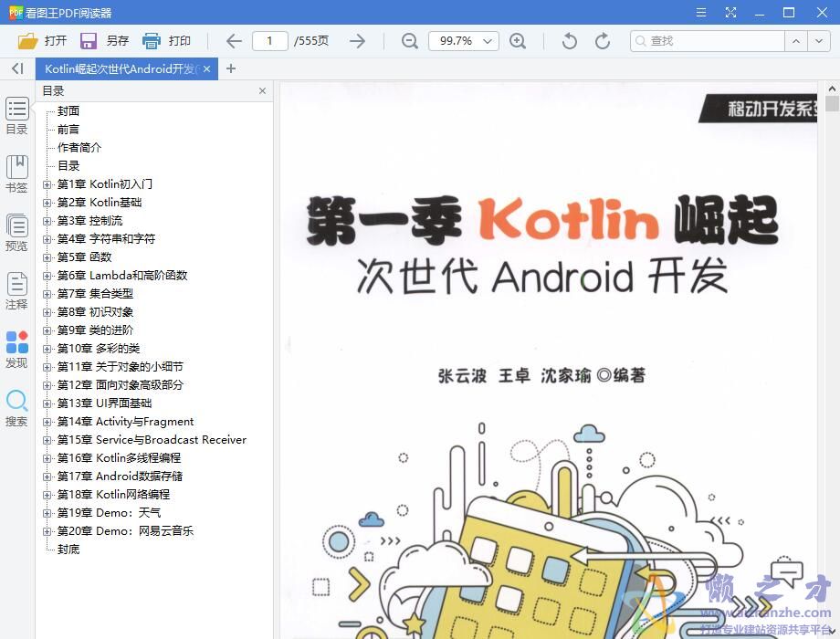Image resolution: width=840 pixels, height=639 pixels.
Task: Zoom out with the minus magnifier
Action: coord(410,41)
